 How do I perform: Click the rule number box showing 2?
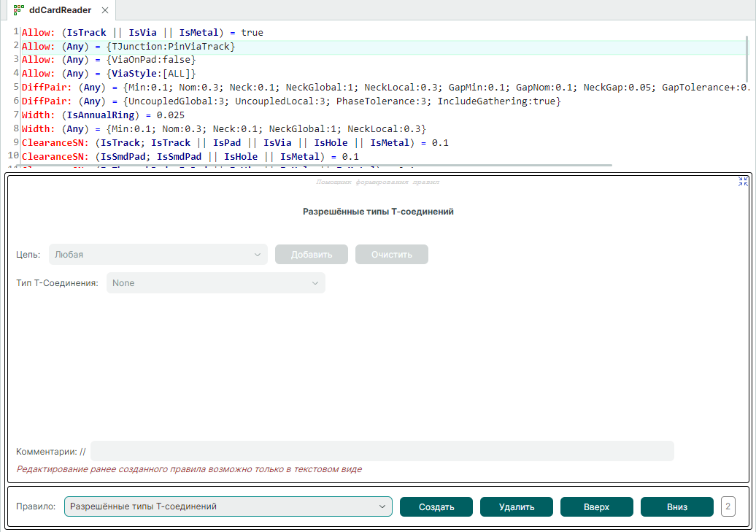(728, 506)
